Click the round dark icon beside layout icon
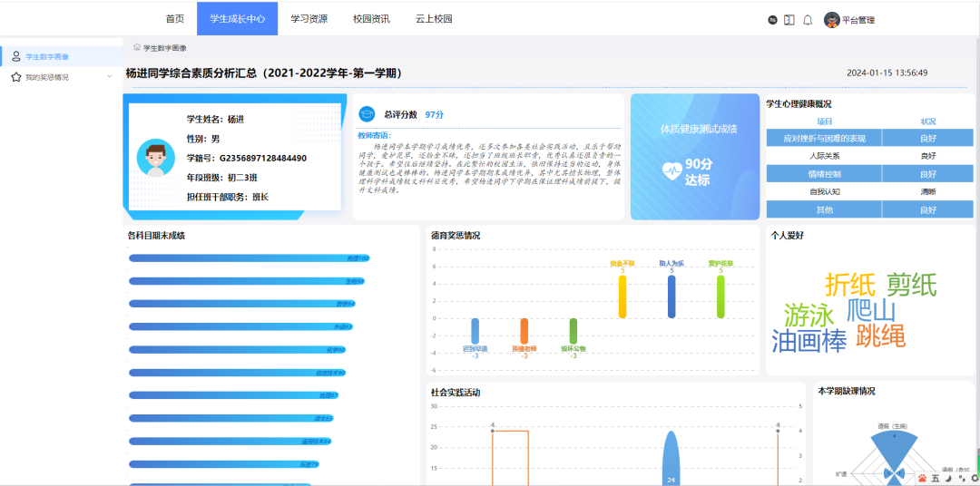The image size is (980, 486). click(x=772, y=20)
